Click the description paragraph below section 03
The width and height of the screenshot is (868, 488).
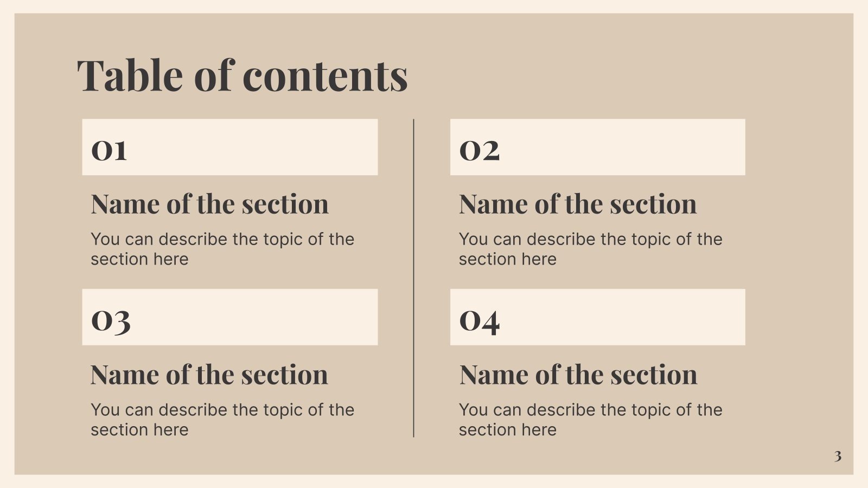click(222, 420)
